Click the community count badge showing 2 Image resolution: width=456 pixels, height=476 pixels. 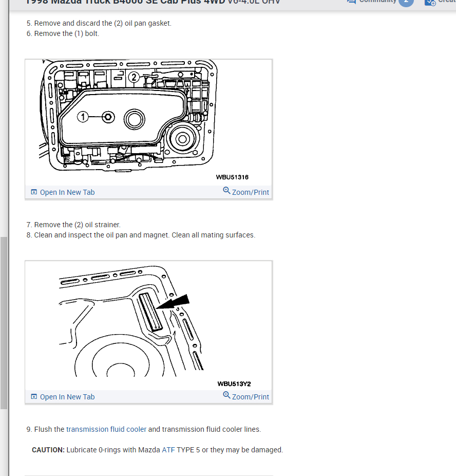406,2
